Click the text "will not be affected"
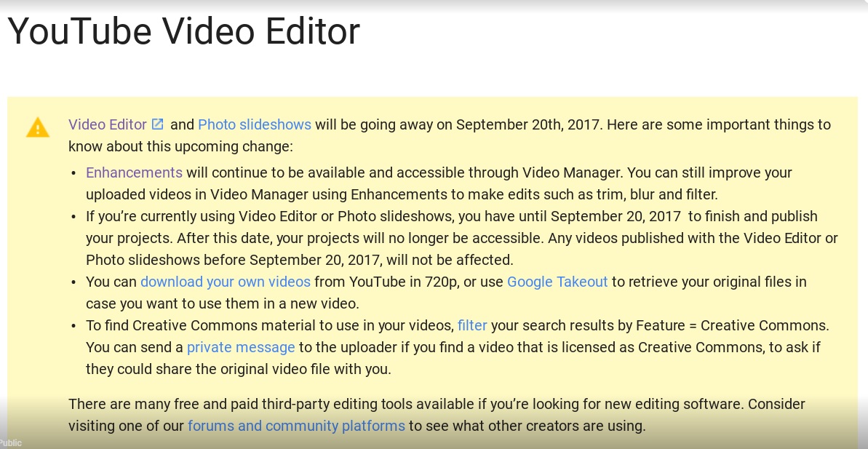 [x=450, y=260]
